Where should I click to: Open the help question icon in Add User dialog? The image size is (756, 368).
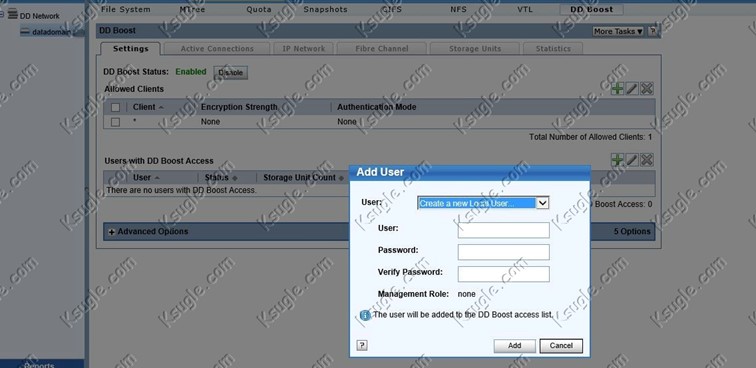pyautogui.click(x=362, y=345)
